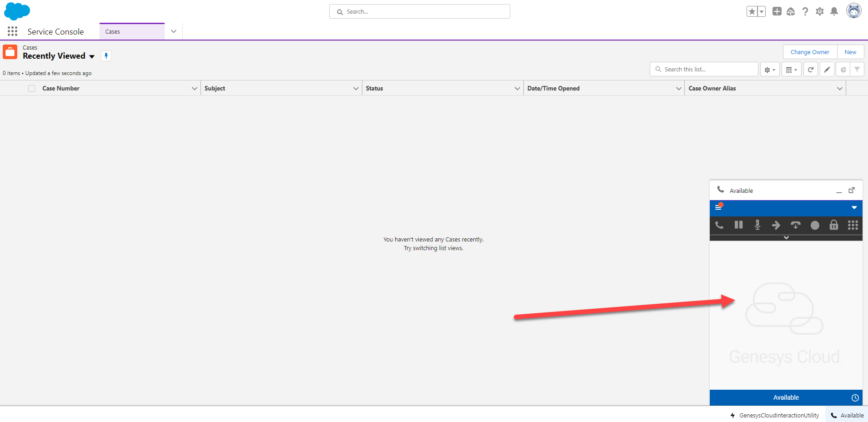Pop out the Genesys phone panel

click(852, 190)
